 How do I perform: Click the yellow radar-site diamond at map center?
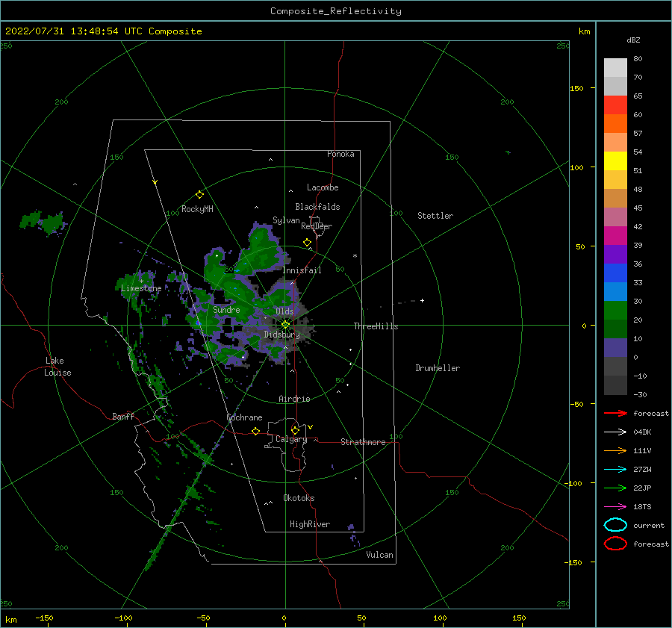pos(285,325)
